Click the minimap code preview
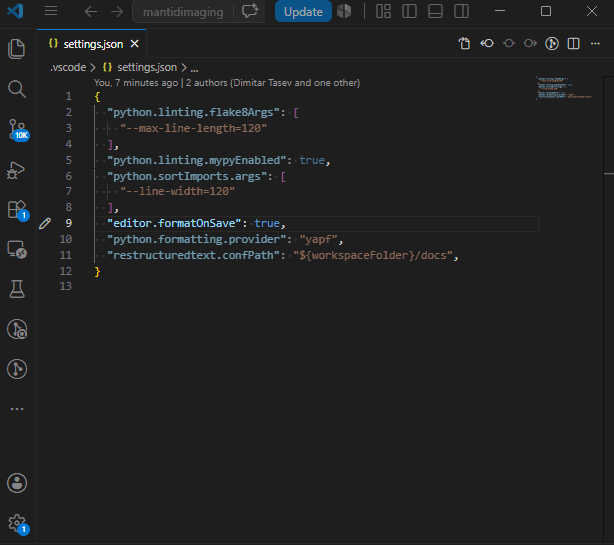 [564, 88]
